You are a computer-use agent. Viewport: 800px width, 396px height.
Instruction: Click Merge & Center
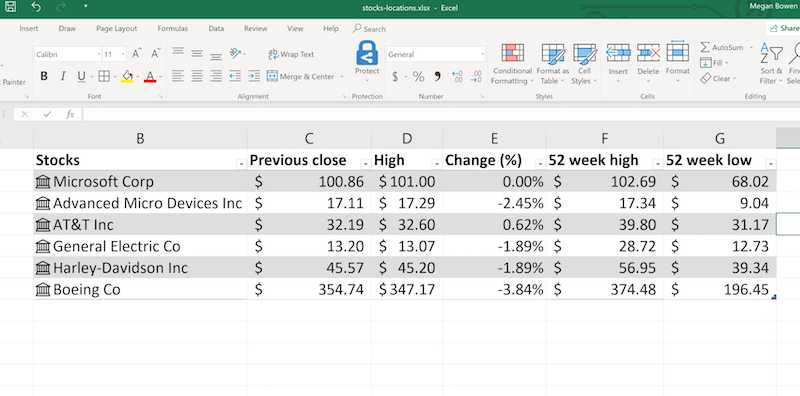[x=301, y=77]
